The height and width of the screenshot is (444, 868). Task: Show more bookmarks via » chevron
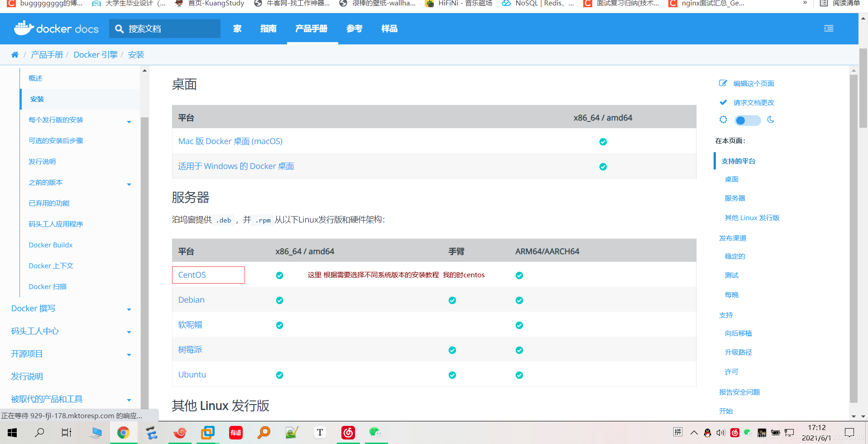point(805,3)
